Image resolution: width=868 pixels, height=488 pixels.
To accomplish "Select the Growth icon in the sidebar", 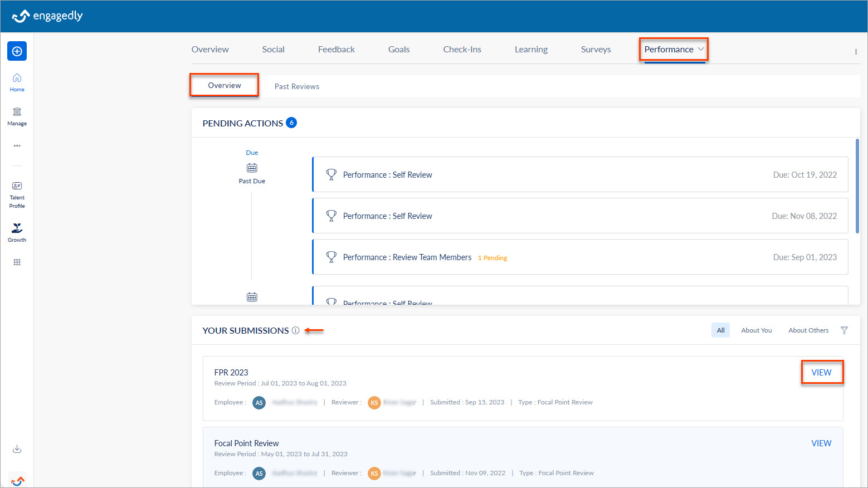I will [17, 232].
